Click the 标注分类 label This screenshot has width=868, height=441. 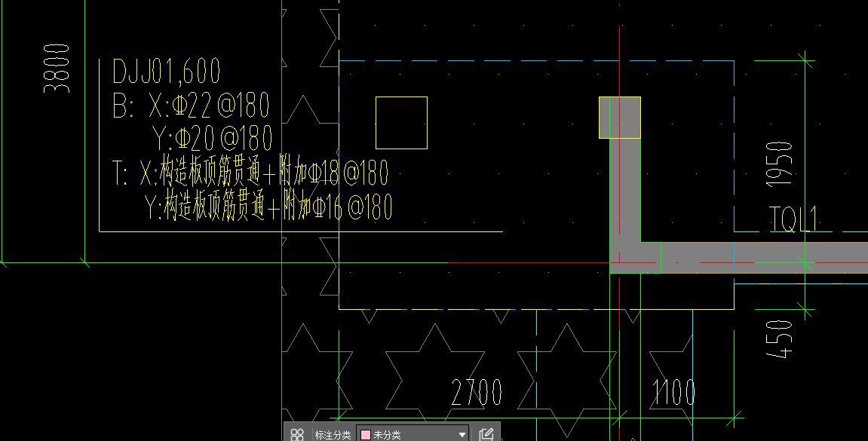pos(333,435)
